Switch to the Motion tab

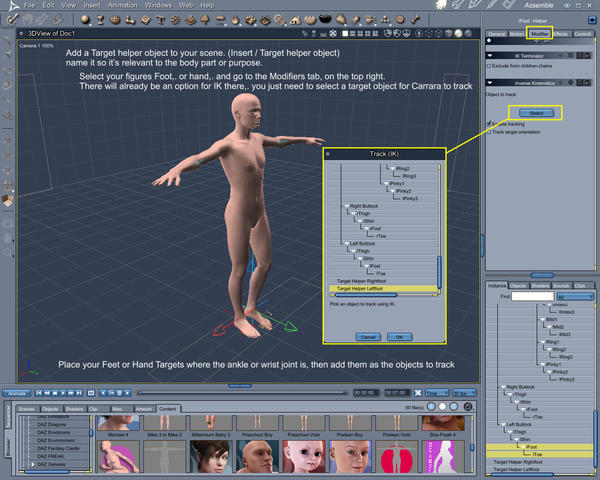(x=517, y=34)
